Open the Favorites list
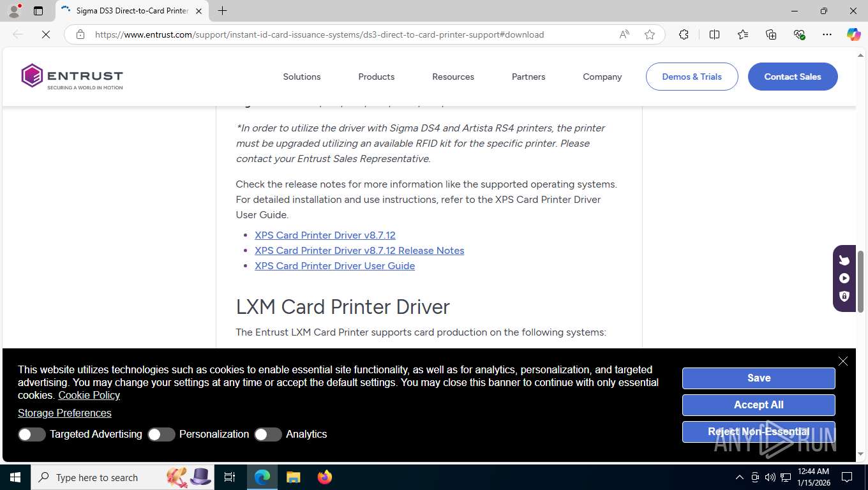 point(743,34)
